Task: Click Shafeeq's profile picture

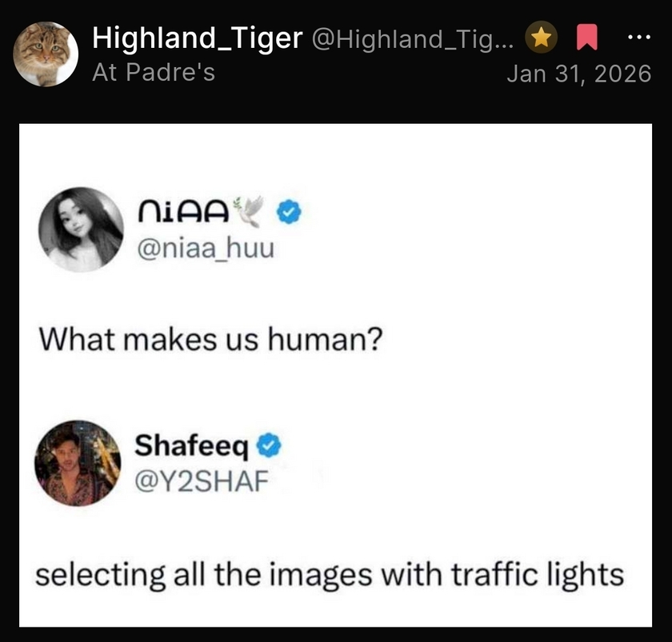Action: click(x=78, y=464)
